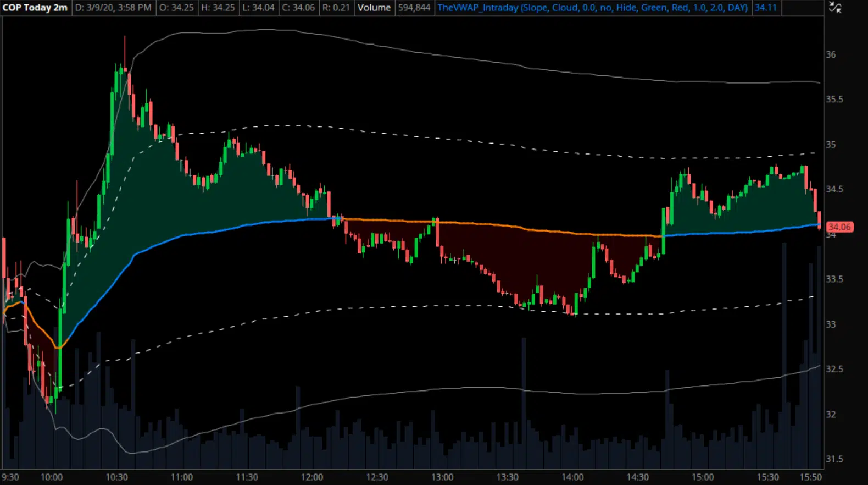Click the 13:30 time axis label
This screenshot has width=868, height=485.
(x=507, y=477)
